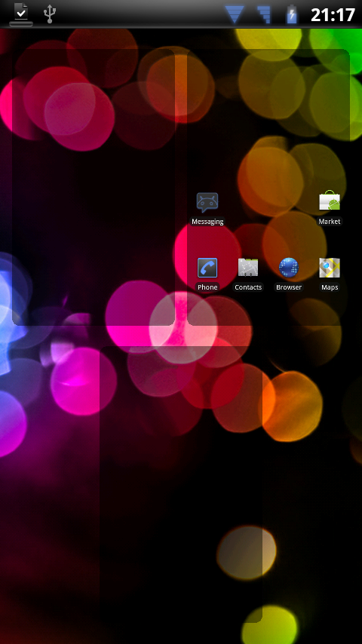The height and width of the screenshot is (644, 362).
Task: Open the Maps app icon
Action: coord(330,268)
